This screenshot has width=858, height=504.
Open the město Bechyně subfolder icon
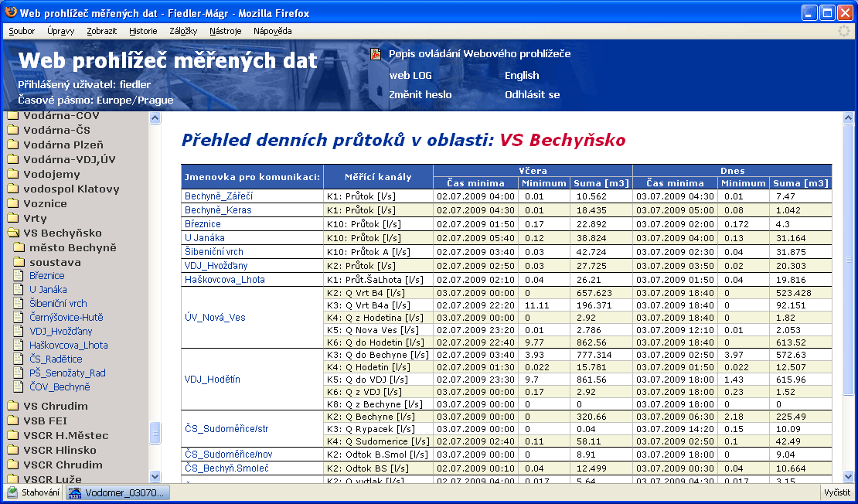19,248
